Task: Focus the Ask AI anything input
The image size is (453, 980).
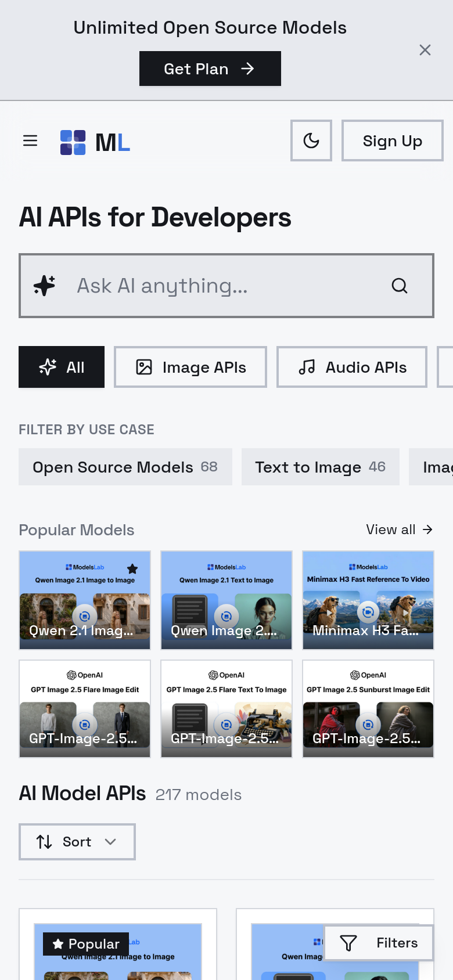Action: point(227,286)
